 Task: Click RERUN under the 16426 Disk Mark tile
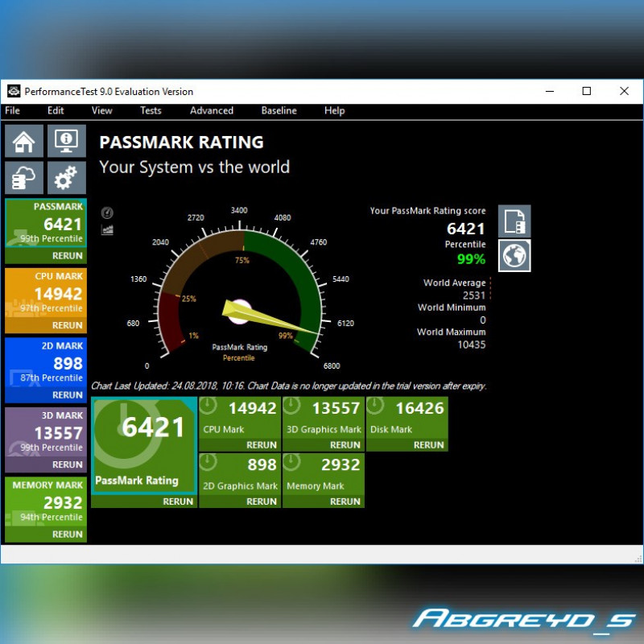click(428, 445)
